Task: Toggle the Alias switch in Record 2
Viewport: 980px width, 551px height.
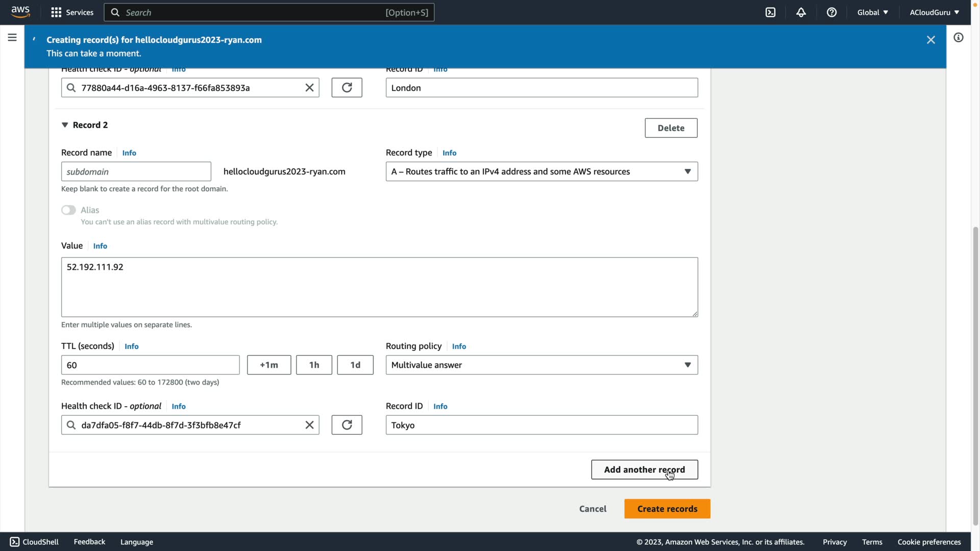Action: pos(68,210)
